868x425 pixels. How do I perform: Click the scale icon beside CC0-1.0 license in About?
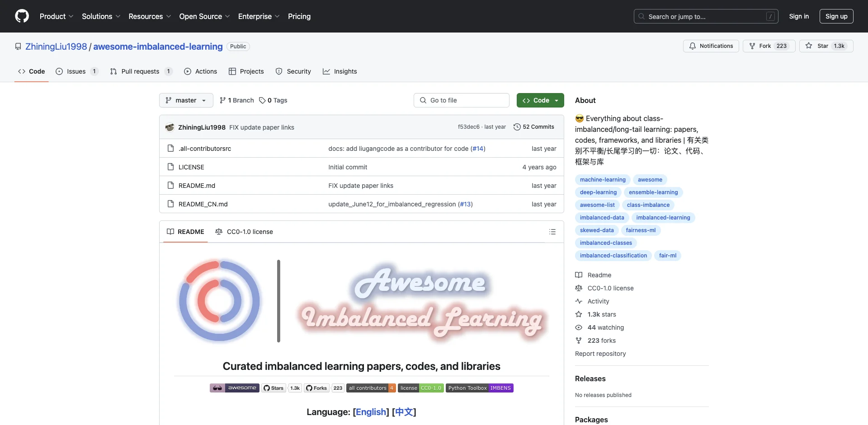pyautogui.click(x=579, y=288)
